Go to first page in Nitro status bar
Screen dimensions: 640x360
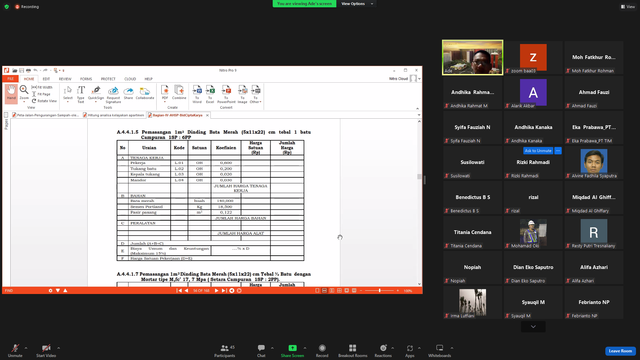click(x=179, y=291)
